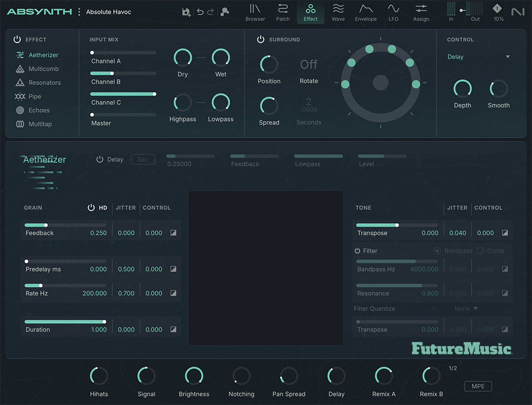This screenshot has height=405, width=532.
Task: Click the Native Instruments logo icon
Action: (518, 12)
